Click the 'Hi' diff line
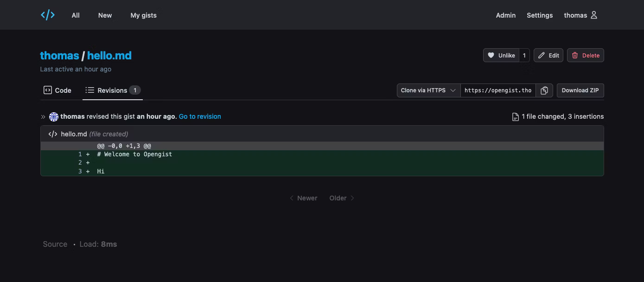 click(101, 171)
